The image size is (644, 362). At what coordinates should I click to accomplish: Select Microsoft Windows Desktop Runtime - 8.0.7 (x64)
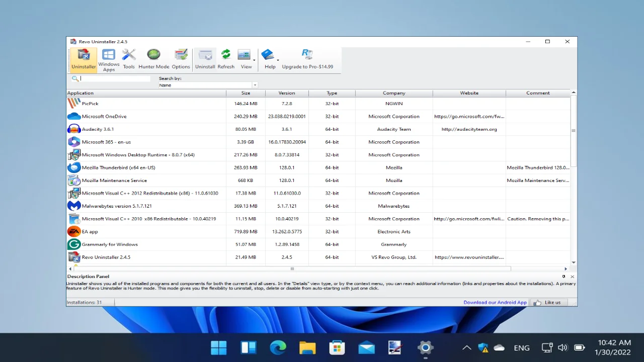click(318, 155)
